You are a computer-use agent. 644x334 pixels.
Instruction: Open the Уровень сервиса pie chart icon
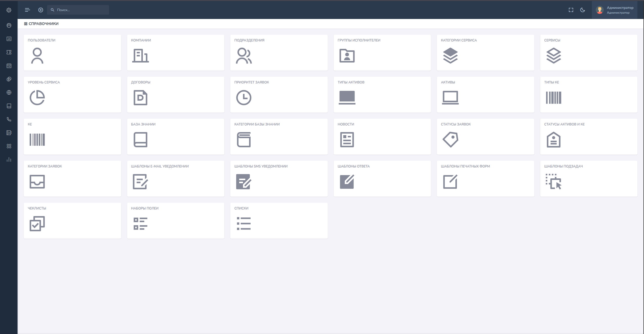click(37, 98)
